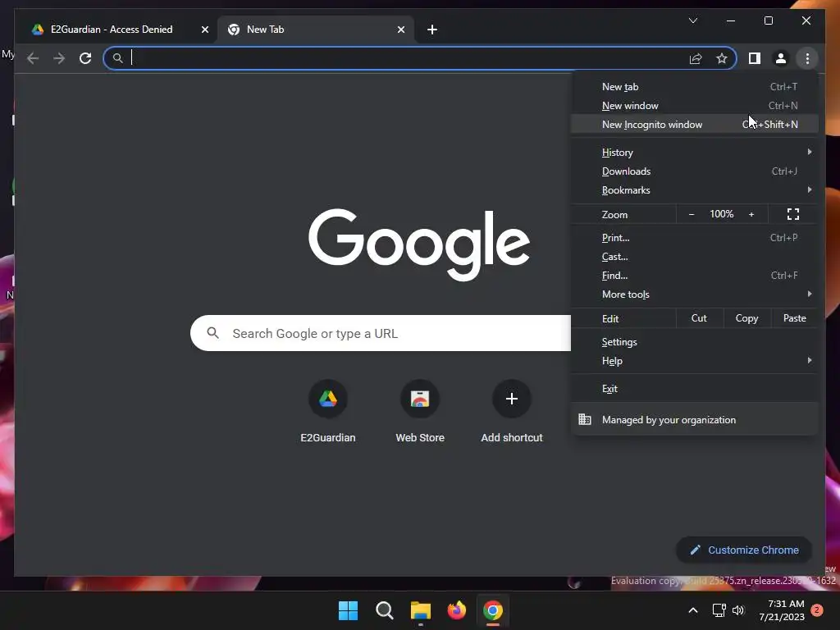Click Managed by your organization
The height and width of the screenshot is (630, 840).
[694, 420]
